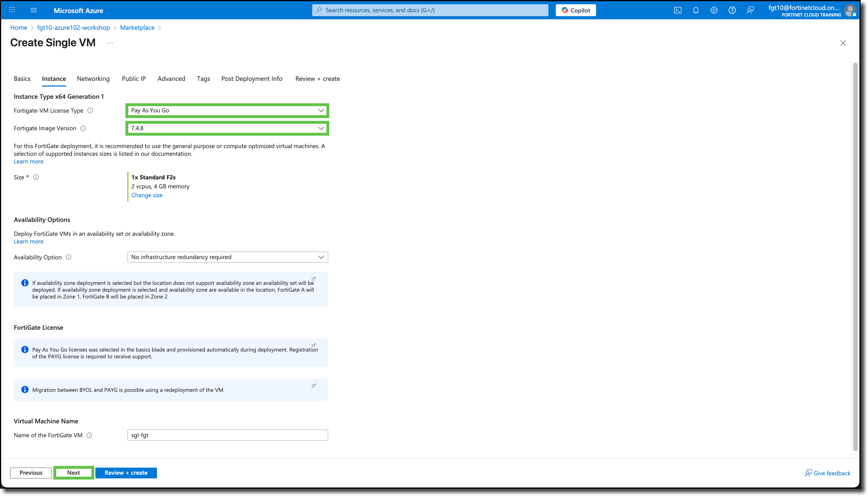Click the user avatar for fgt10
Screen dimensions: 868x496
851,10
